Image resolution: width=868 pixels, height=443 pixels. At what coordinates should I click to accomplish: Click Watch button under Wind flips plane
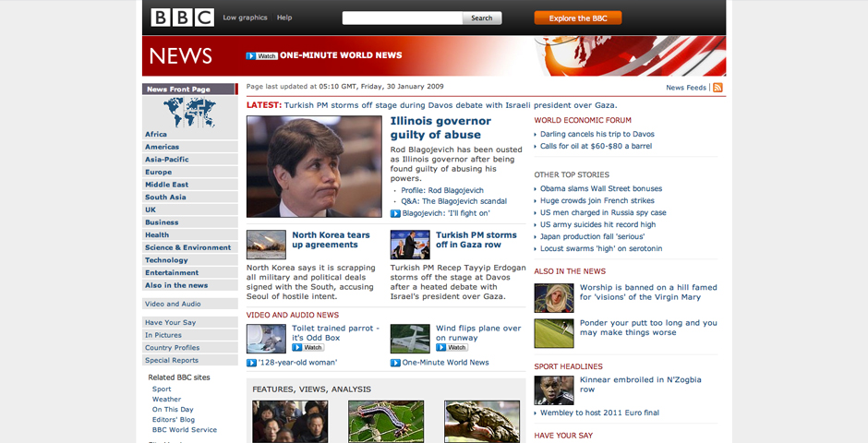click(452, 347)
